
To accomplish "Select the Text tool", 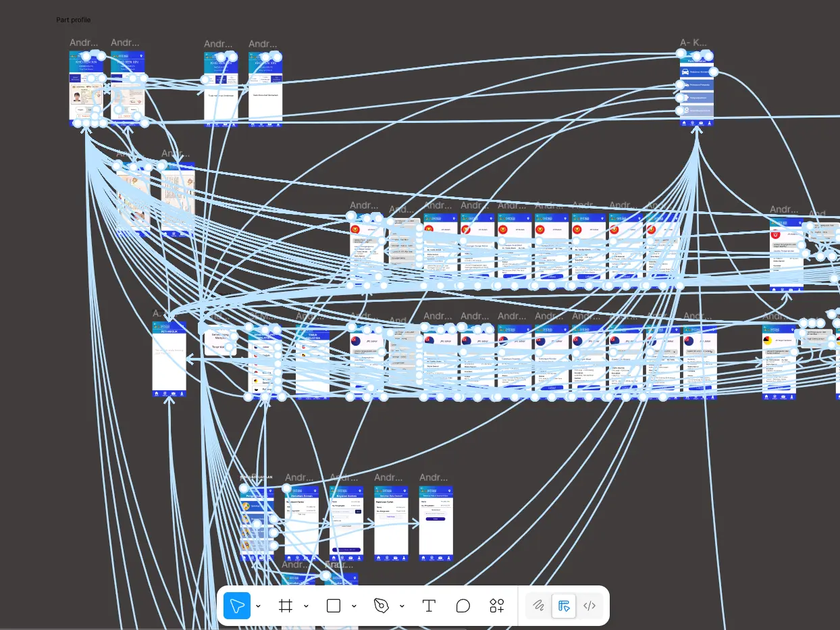I will [429, 606].
